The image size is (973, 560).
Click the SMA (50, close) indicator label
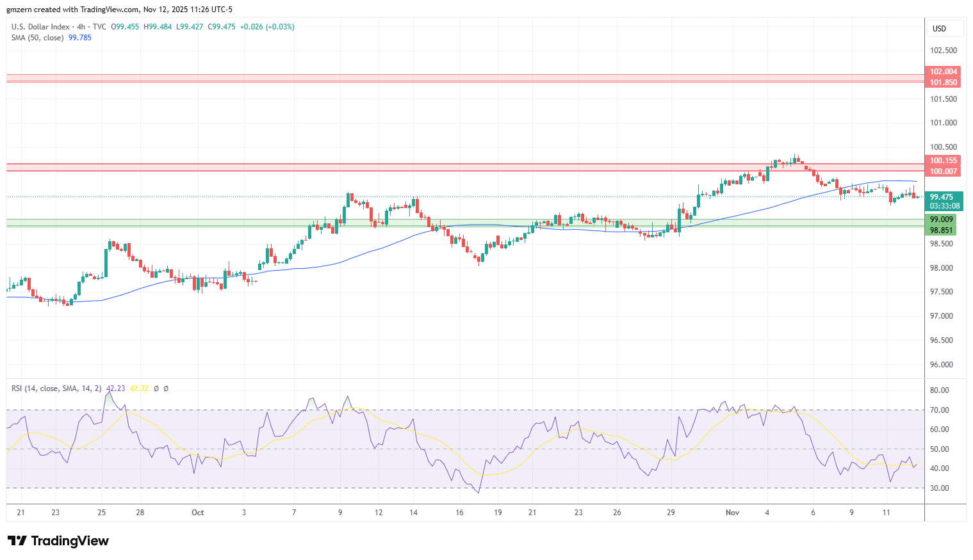37,38
